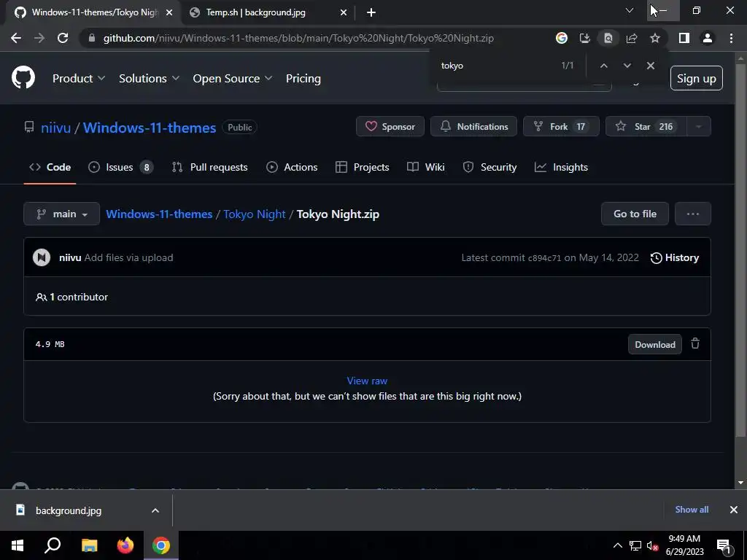Open network icon in system tray
747x560 pixels.
[635, 545]
